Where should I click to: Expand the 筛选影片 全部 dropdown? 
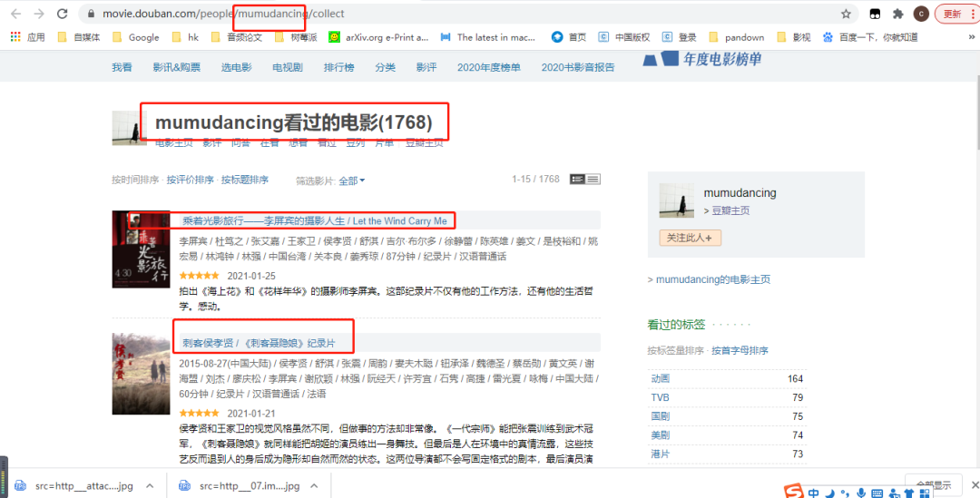[352, 181]
